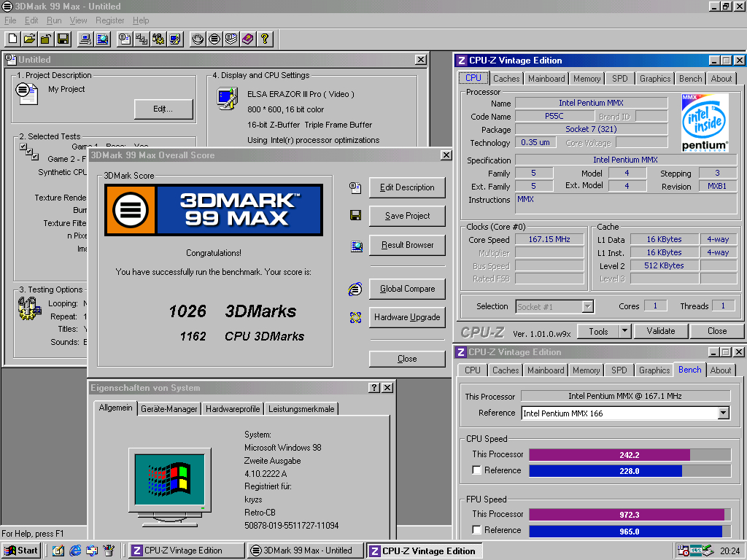This screenshot has width=747, height=560.
Task: Click the yellow question mark help icon
Action: click(264, 39)
